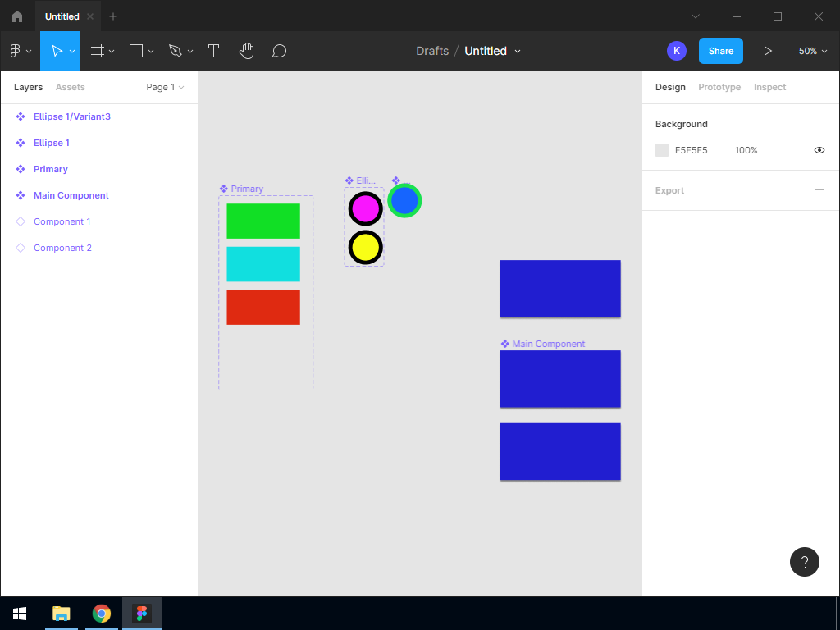Open the Page 1 pages dropdown
The height and width of the screenshot is (630, 840).
pyautogui.click(x=166, y=87)
